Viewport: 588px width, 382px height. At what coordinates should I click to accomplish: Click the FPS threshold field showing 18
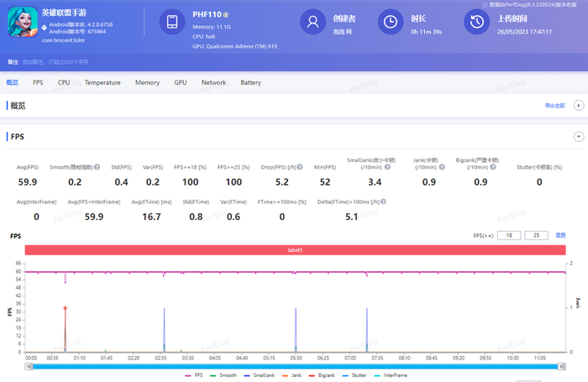pyautogui.click(x=508, y=236)
